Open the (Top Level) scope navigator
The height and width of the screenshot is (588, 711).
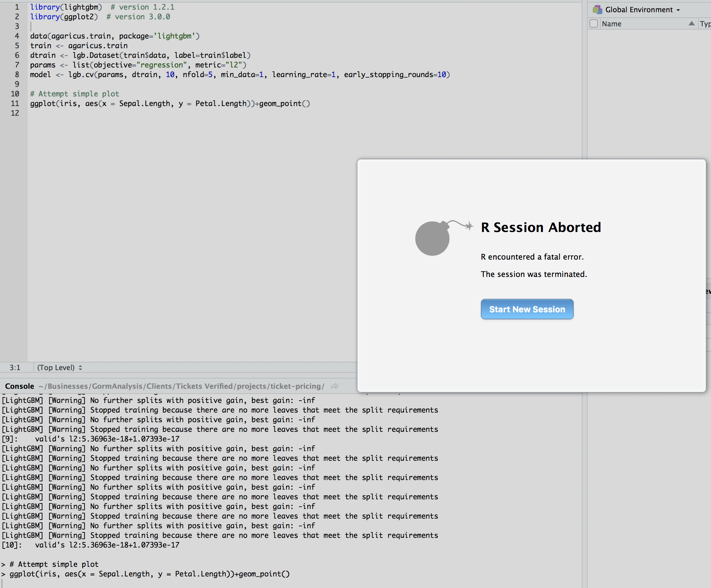59,367
